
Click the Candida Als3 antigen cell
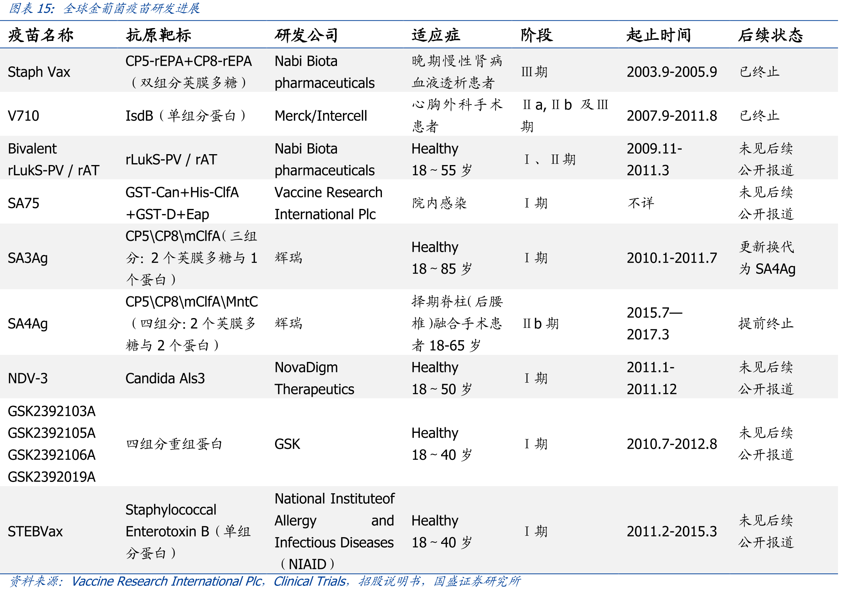pyautogui.click(x=165, y=378)
